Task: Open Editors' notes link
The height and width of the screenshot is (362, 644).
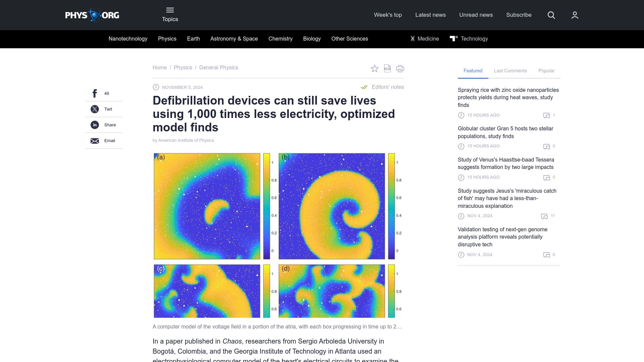Action: pyautogui.click(x=388, y=87)
